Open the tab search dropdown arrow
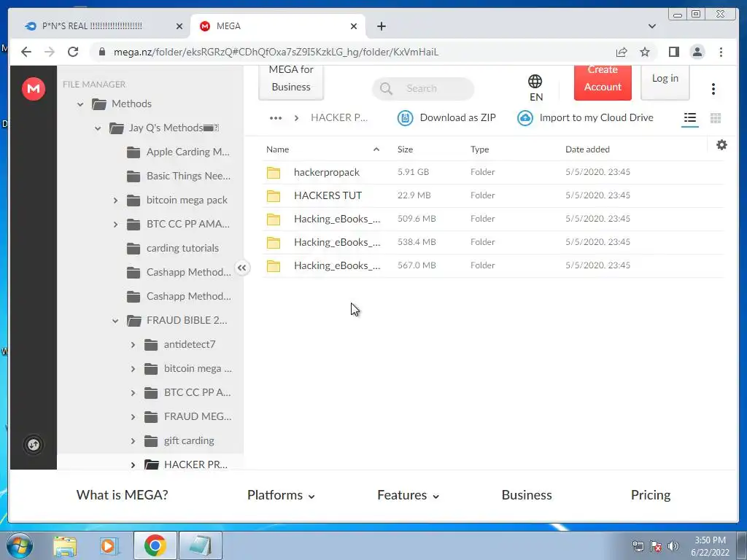Viewport: 747px width, 560px height. coord(652,26)
